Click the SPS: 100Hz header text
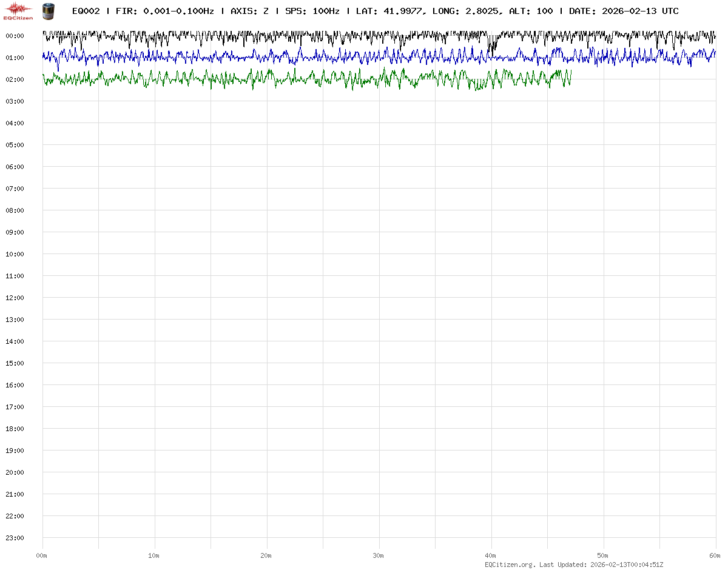Viewport: 728px width, 570px height. pyautogui.click(x=312, y=11)
